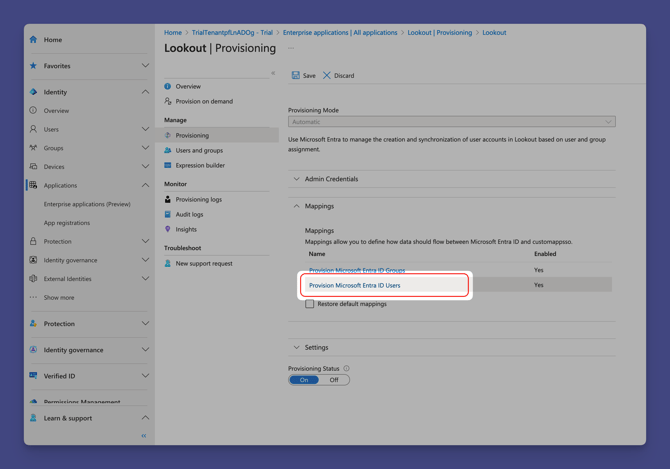Open Lookout | Provisioning breadcrumb
Screen dimensions: 670x469
coord(440,32)
